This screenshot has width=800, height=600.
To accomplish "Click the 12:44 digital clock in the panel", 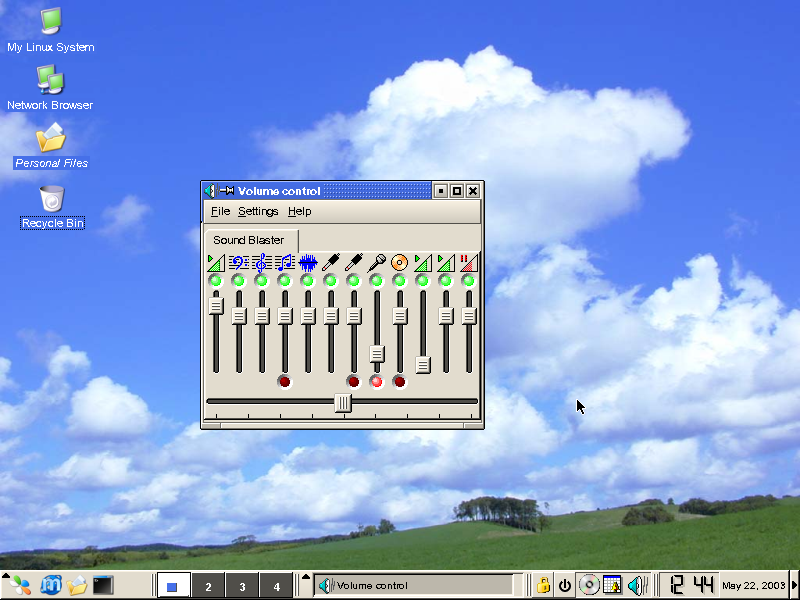I will pos(691,585).
